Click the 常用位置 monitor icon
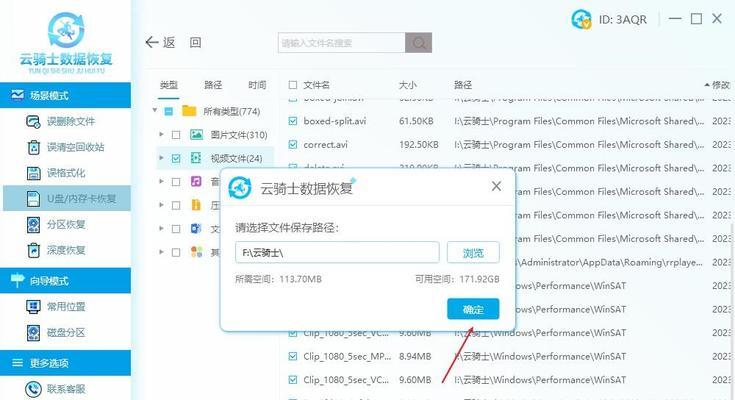This screenshot has height=400, width=735. pyautogui.click(x=33, y=307)
